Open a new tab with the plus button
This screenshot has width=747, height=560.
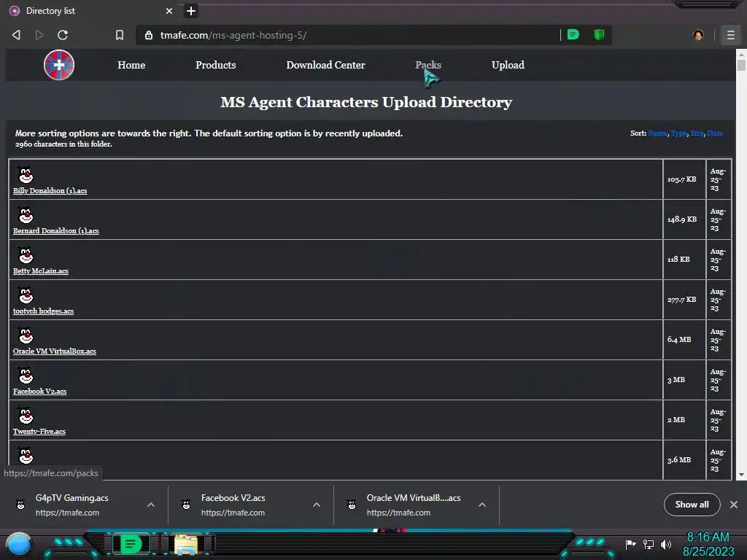pyautogui.click(x=191, y=10)
